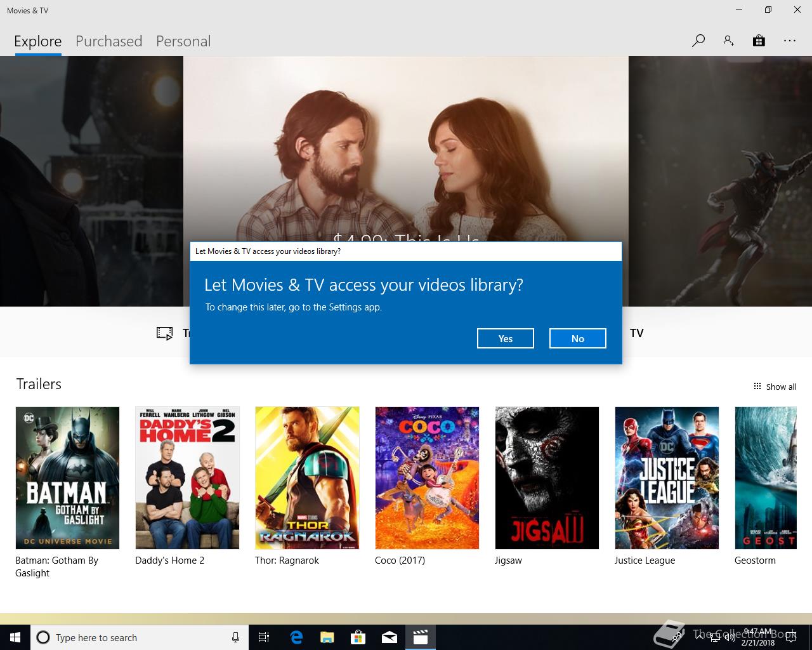This screenshot has width=812, height=650.
Task: Open Task View on the taskbar
Action: (x=264, y=637)
